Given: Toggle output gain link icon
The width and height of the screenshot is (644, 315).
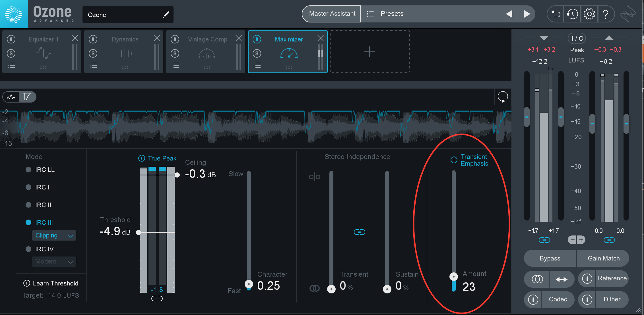Looking at the screenshot, I should [609, 240].
